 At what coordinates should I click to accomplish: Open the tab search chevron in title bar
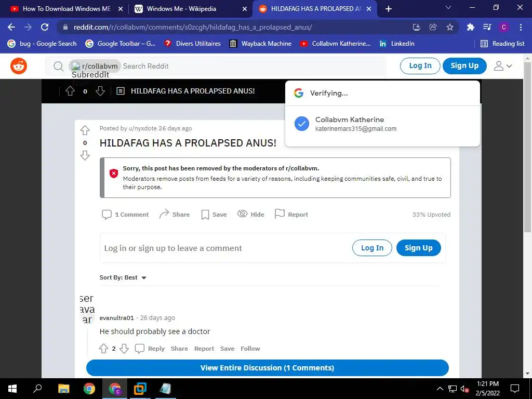[448, 7]
